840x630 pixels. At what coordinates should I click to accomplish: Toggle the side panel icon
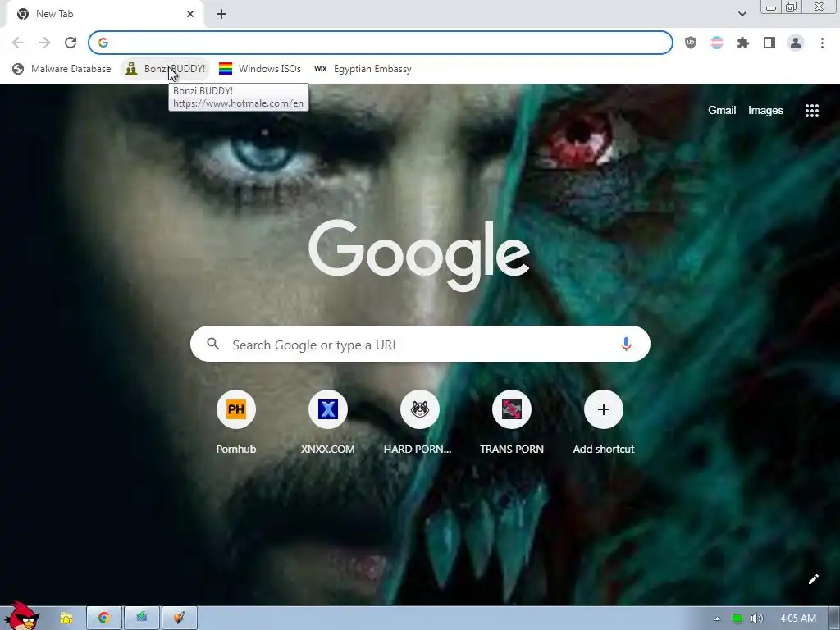[769, 43]
